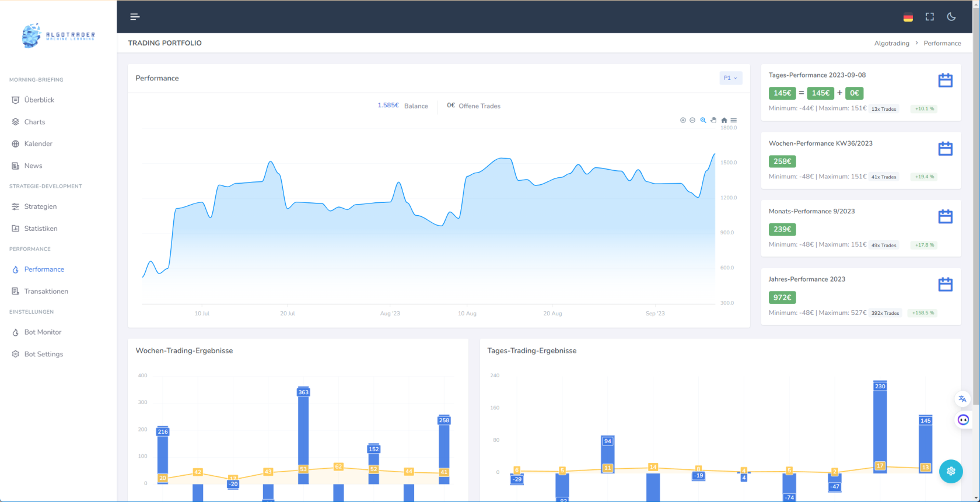Enable panning on the Performance chart
Viewport: 980px width, 502px height.
[x=713, y=120]
